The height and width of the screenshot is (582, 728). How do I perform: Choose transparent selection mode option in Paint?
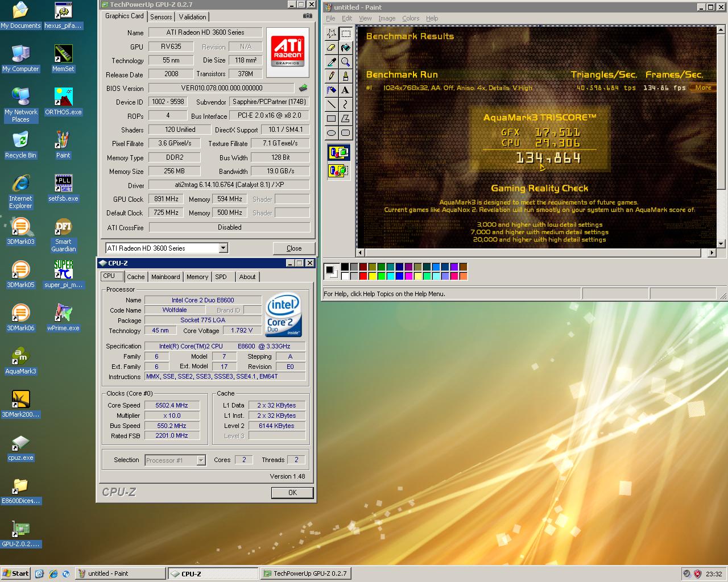point(338,170)
